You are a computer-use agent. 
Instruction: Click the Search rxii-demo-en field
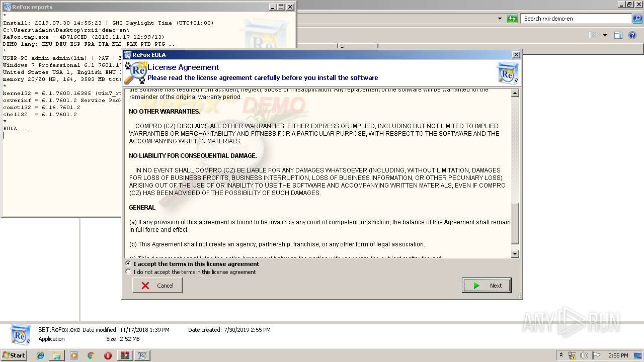click(x=576, y=19)
